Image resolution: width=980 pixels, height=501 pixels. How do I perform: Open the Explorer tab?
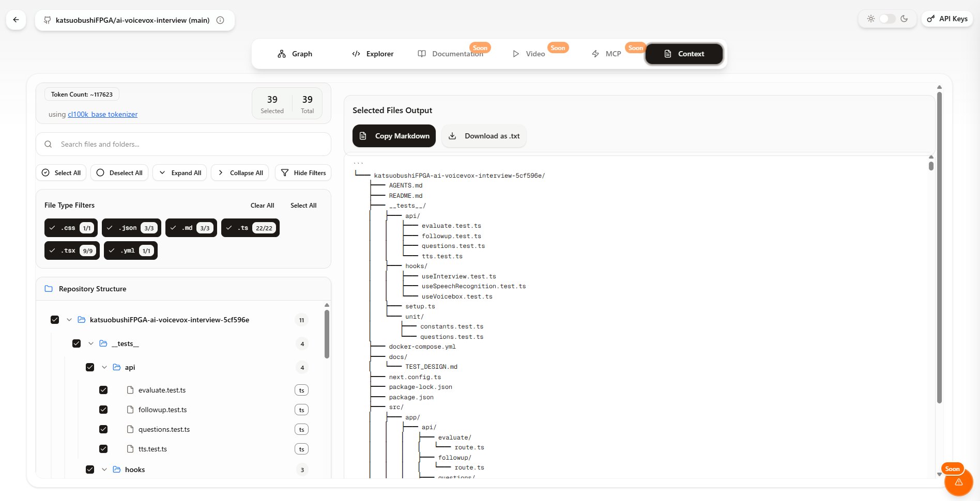click(373, 54)
